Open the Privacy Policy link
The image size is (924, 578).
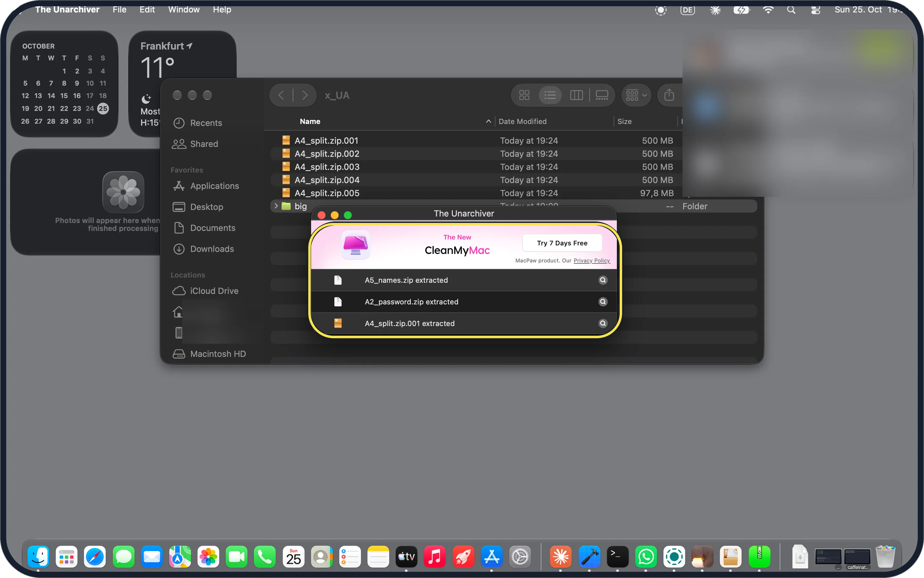pos(591,261)
